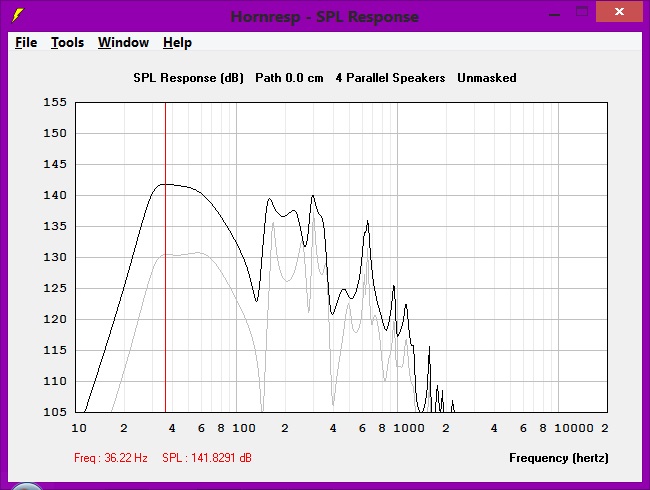Open the Help menu
650x490 pixels.
(177, 42)
